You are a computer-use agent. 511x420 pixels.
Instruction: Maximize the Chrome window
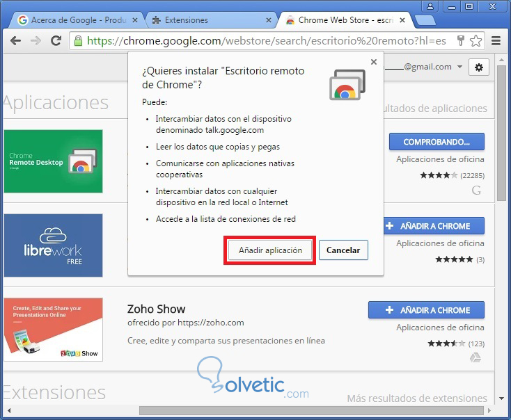tap(469, 6)
